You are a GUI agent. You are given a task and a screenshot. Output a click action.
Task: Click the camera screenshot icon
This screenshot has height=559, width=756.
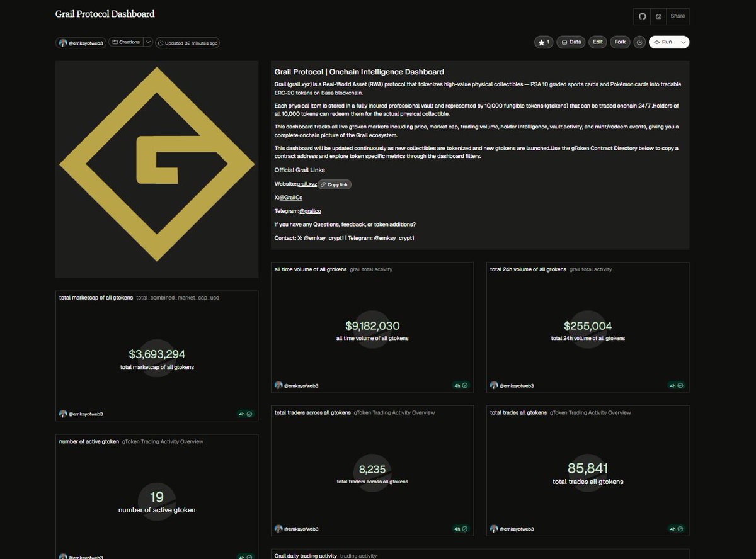click(x=658, y=16)
